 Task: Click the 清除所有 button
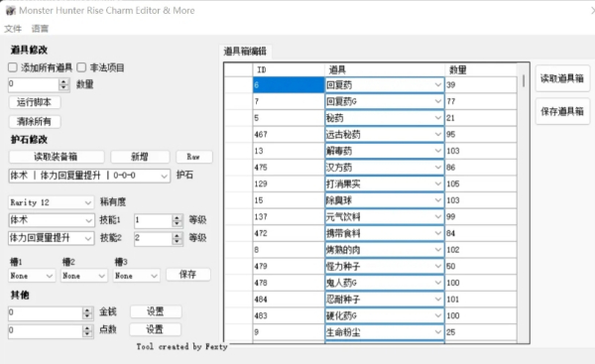pos(34,121)
